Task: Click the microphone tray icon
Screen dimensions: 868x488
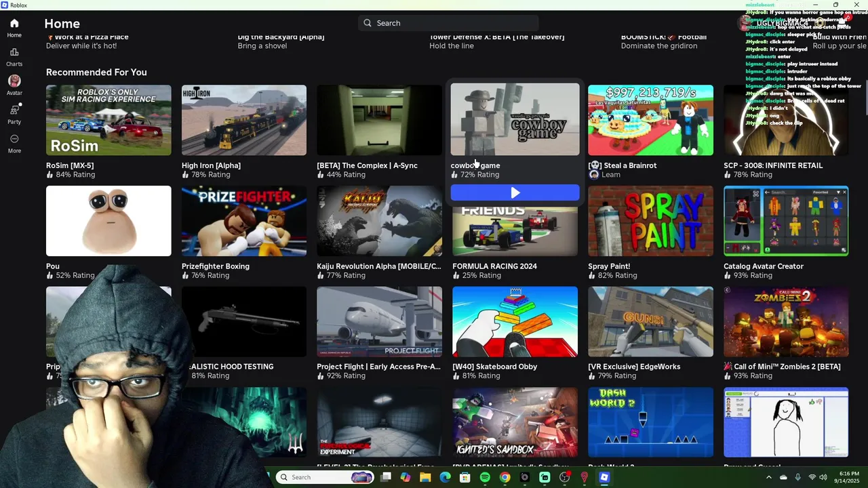Action: [x=797, y=477]
